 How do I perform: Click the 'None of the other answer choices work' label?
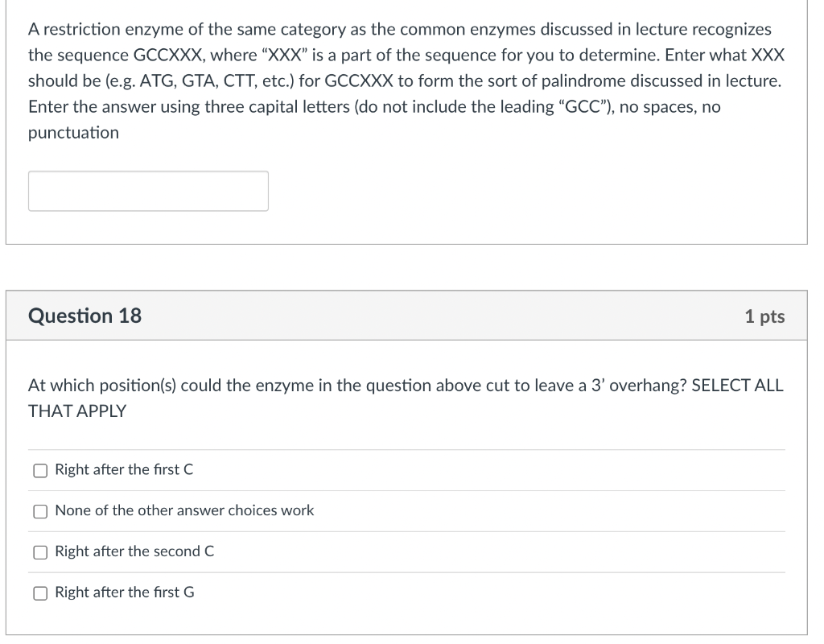click(184, 510)
